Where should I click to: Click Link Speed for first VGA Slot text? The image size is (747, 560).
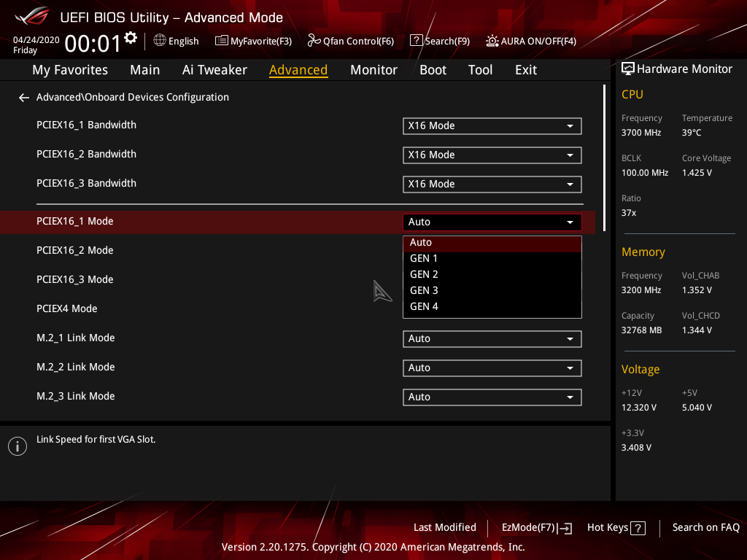(96, 440)
